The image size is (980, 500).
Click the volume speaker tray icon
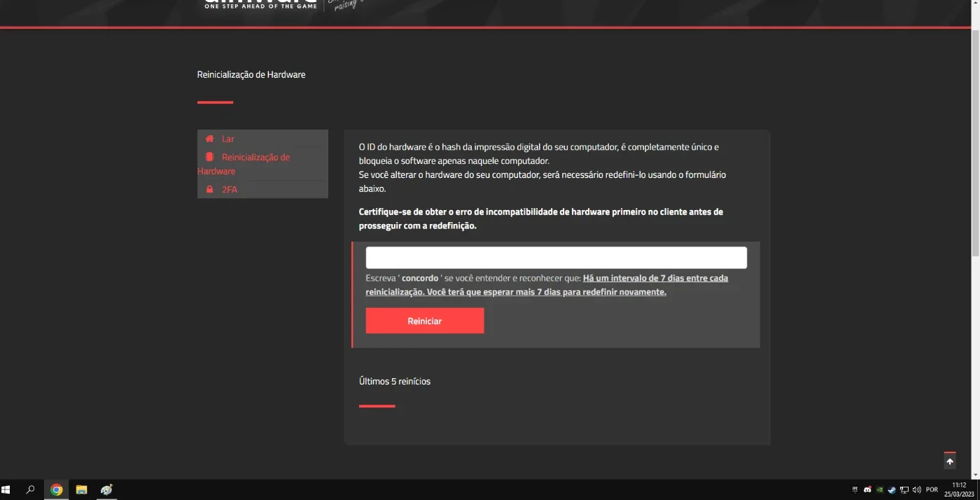916,489
